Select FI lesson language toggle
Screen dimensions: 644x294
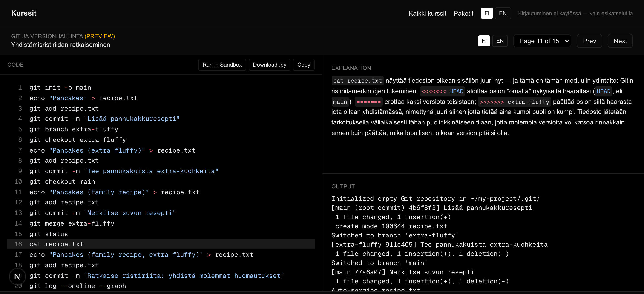[x=484, y=41]
